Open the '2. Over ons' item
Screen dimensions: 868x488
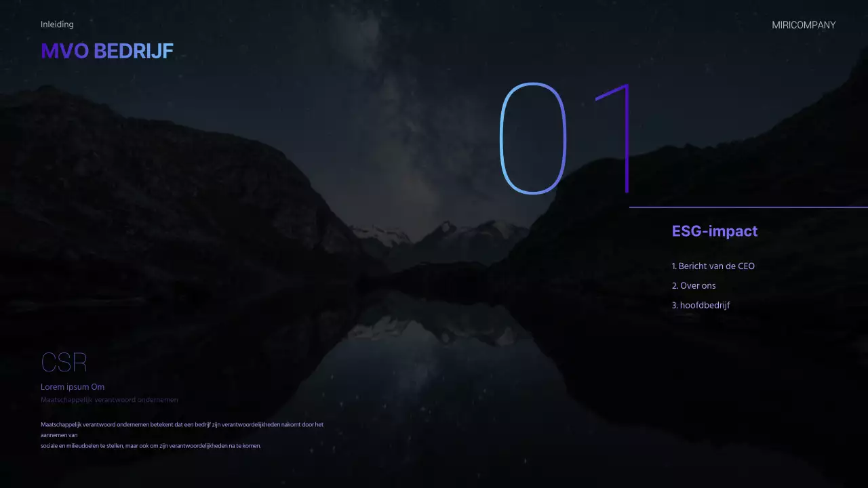point(694,286)
